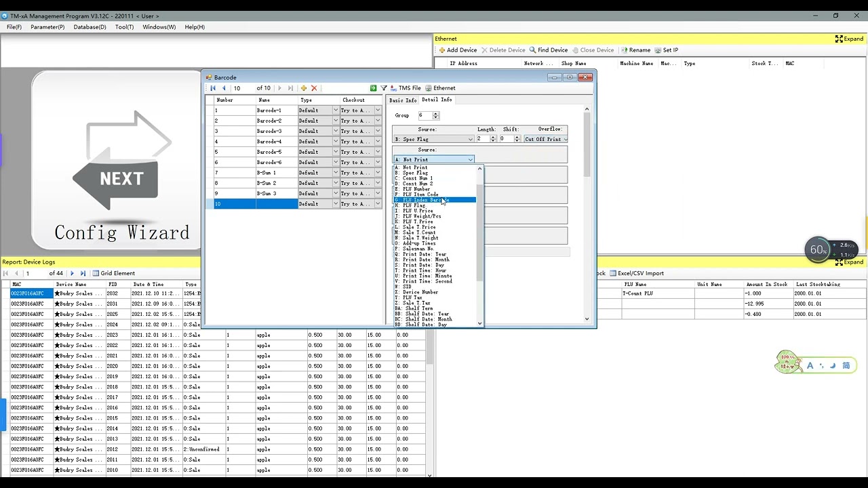868x488 pixels.
Task: Open Excel/CSV Import
Action: point(636,273)
